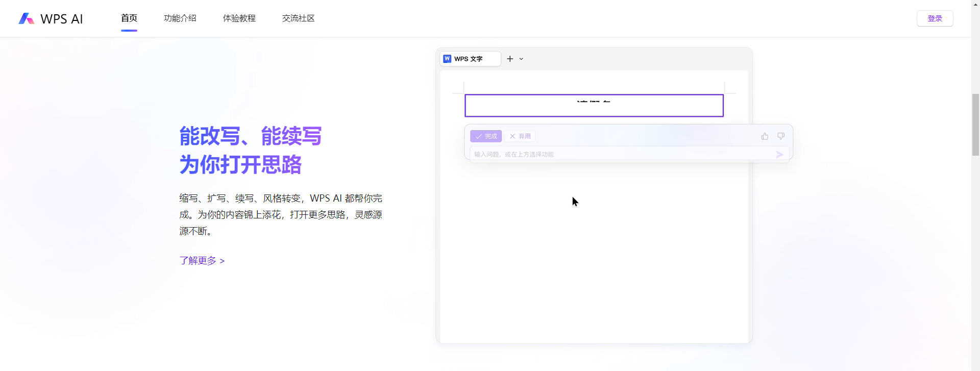Go to 体验教程 page
This screenshot has height=371, width=980.
[x=239, y=18]
